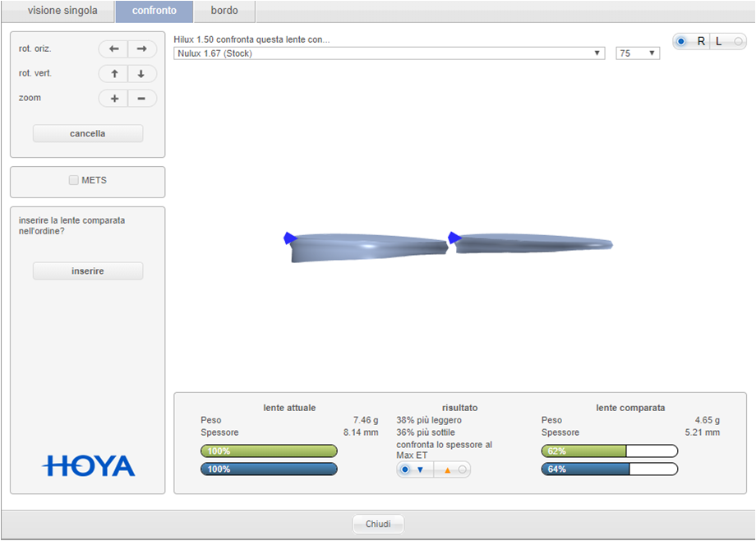
Task: Click the blue marker on the left lens
Action: [290, 238]
